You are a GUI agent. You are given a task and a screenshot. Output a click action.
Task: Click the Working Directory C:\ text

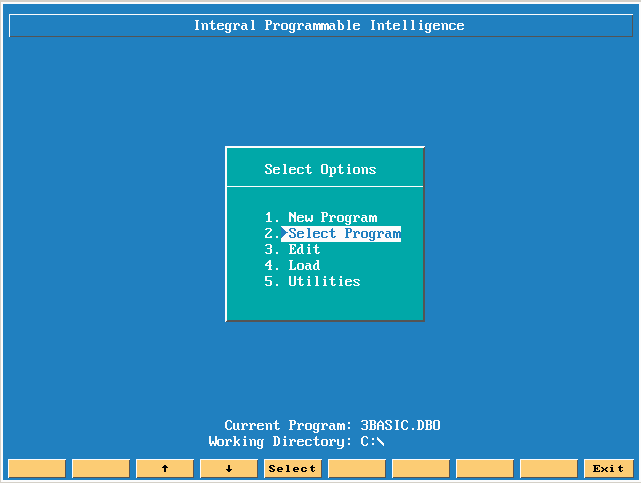tap(296, 442)
